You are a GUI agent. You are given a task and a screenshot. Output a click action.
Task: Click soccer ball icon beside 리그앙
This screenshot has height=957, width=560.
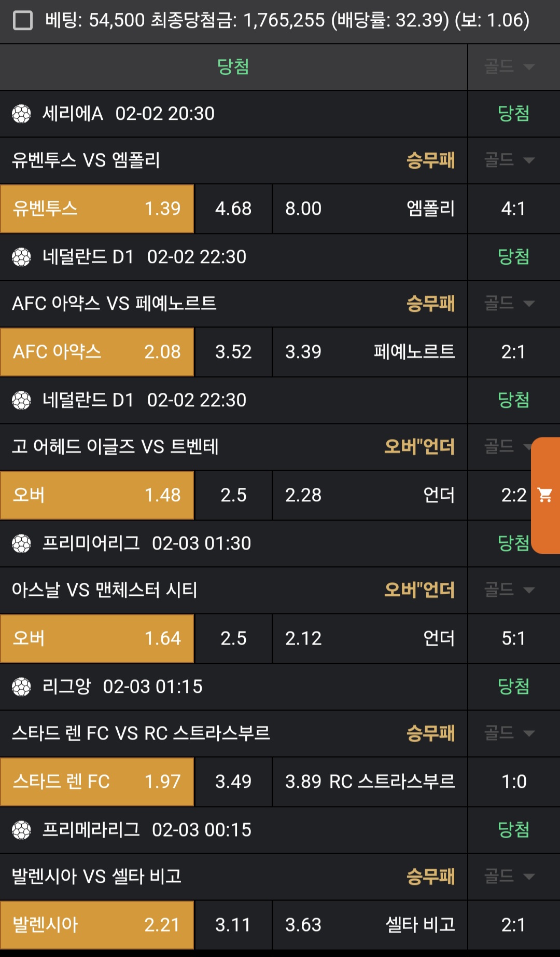coord(21,687)
